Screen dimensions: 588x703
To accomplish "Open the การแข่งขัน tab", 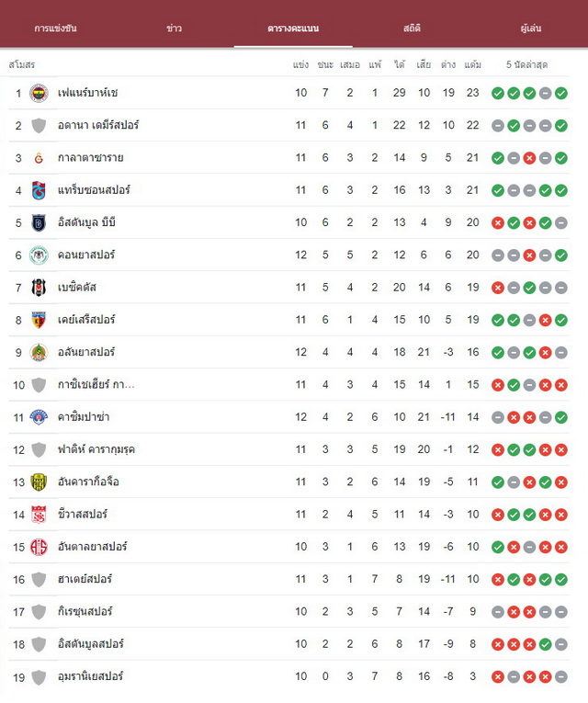I will tap(55, 28).
